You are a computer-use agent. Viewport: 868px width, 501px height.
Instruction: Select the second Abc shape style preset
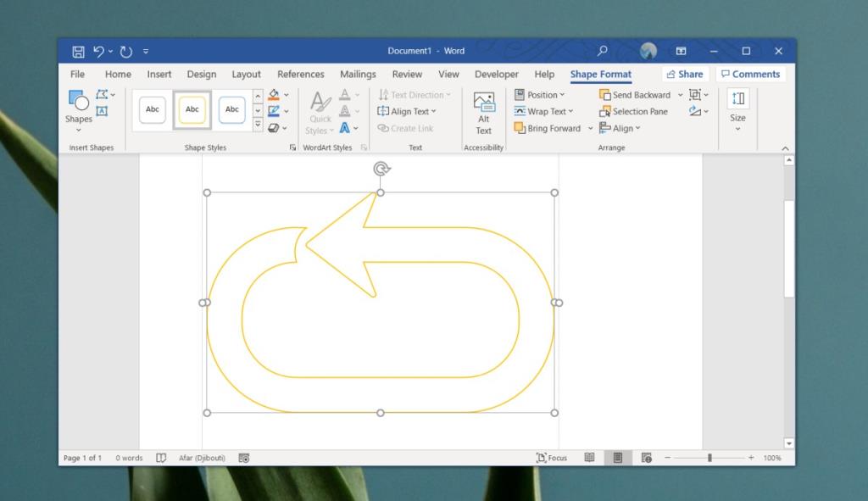pyautogui.click(x=192, y=109)
